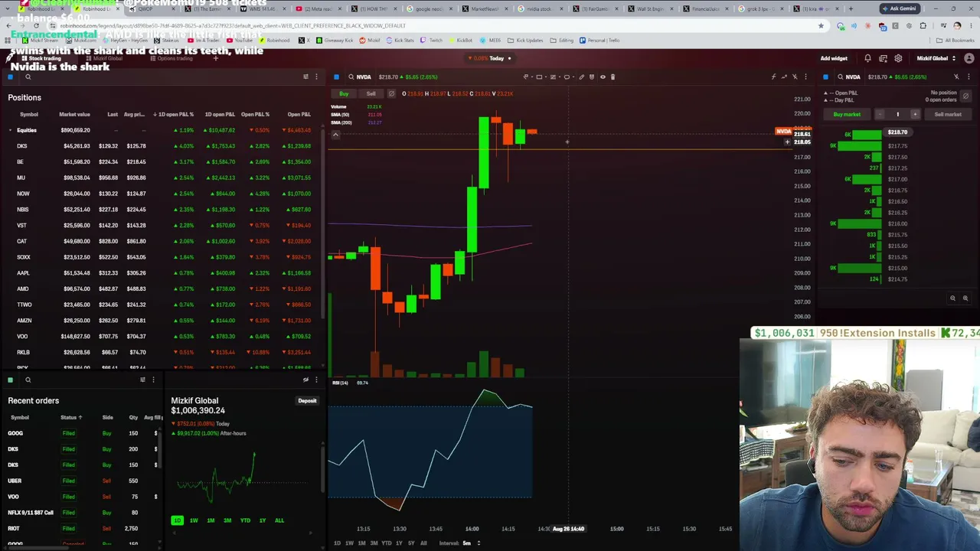Open the order book widget three-dot menu
The height and width of the screenshot is (551, 980).
click(969, 77)
